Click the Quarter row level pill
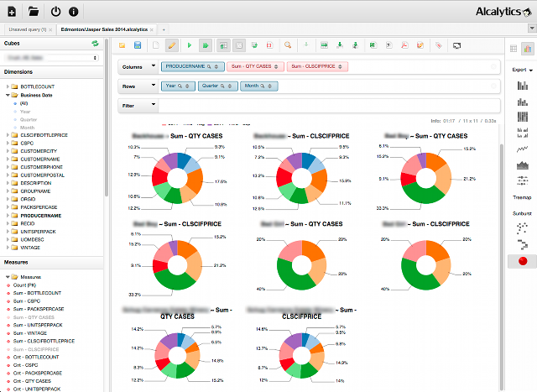537x392 pixels. [x=218, y=86]
